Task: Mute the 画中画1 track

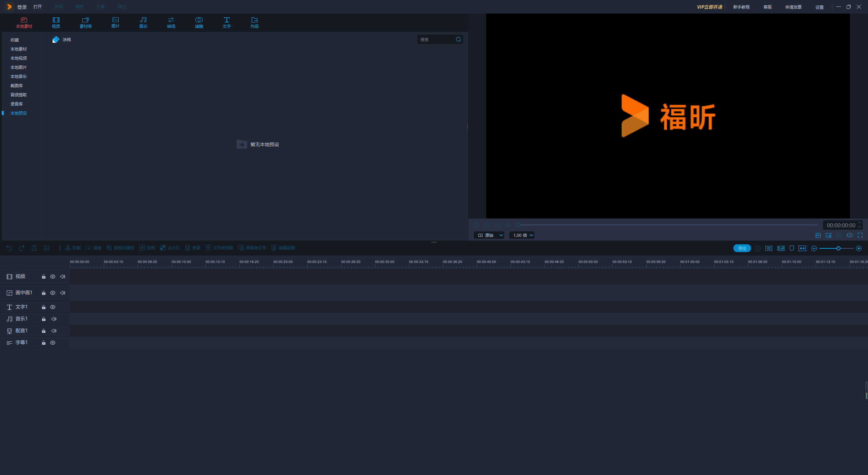Action: [x=63, y=293]
